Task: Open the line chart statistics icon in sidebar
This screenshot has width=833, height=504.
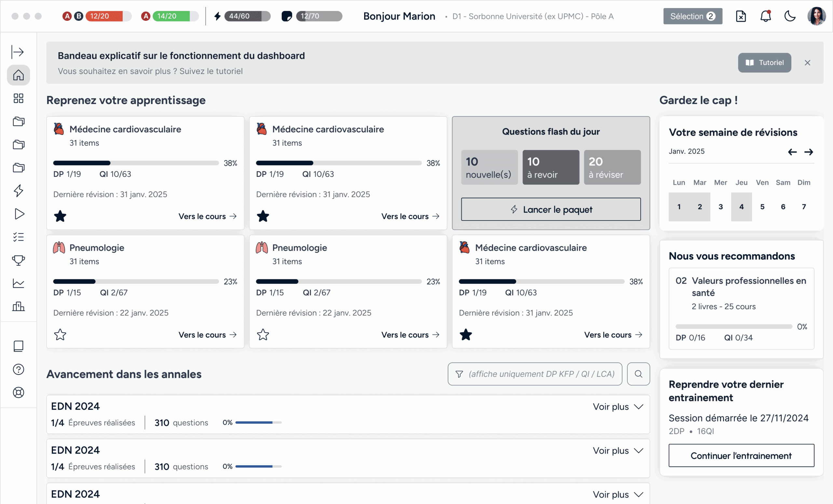Action: coord(18,283)
